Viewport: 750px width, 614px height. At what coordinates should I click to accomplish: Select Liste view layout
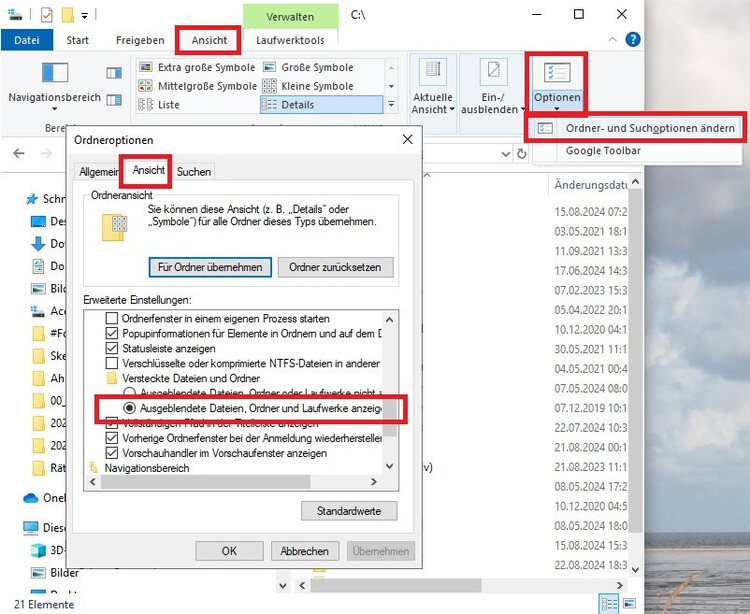tap(159, 105)
